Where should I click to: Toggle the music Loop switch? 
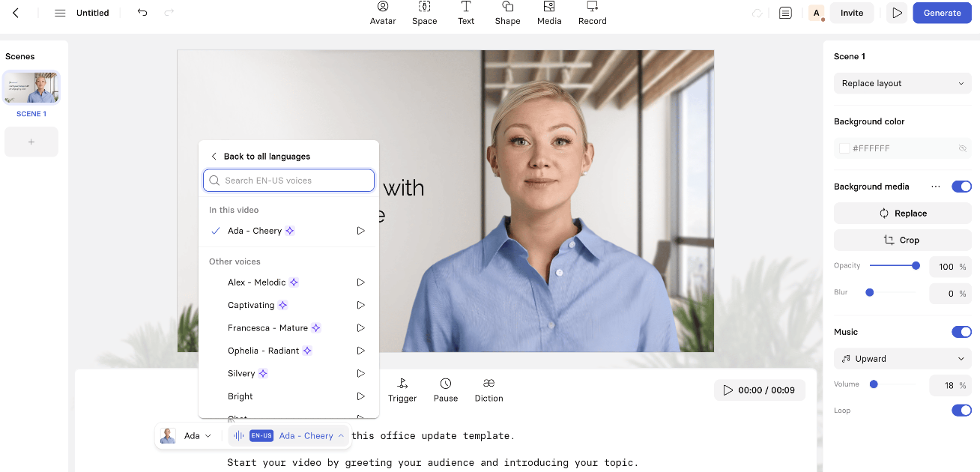click(x=961, y=411)
